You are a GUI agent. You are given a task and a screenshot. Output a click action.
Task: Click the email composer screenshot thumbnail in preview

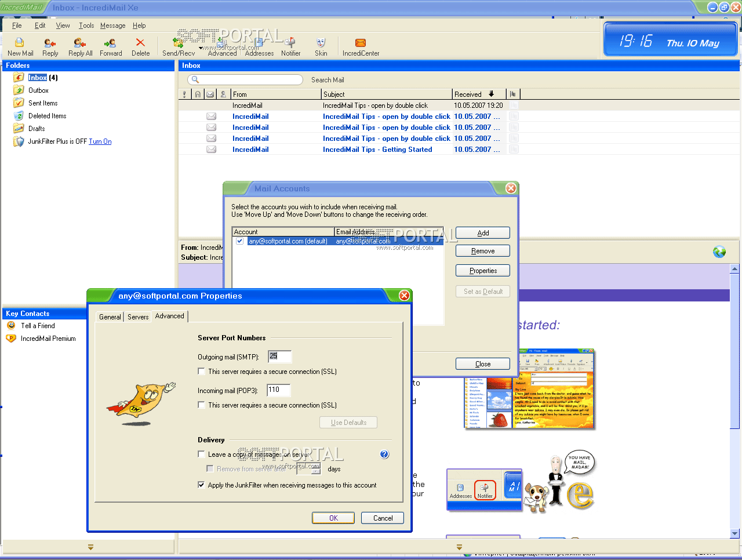529,389
